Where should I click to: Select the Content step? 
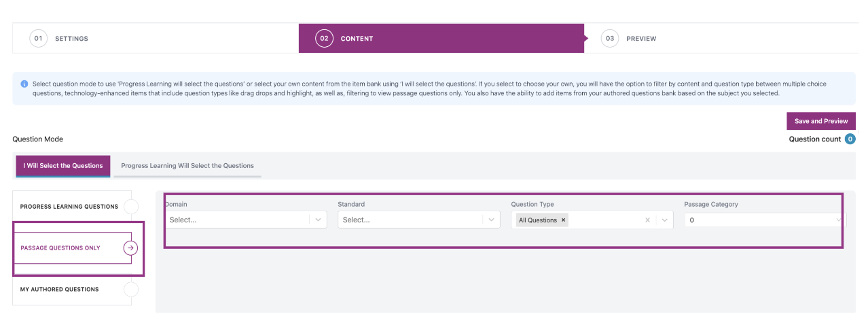coord(441,39)
